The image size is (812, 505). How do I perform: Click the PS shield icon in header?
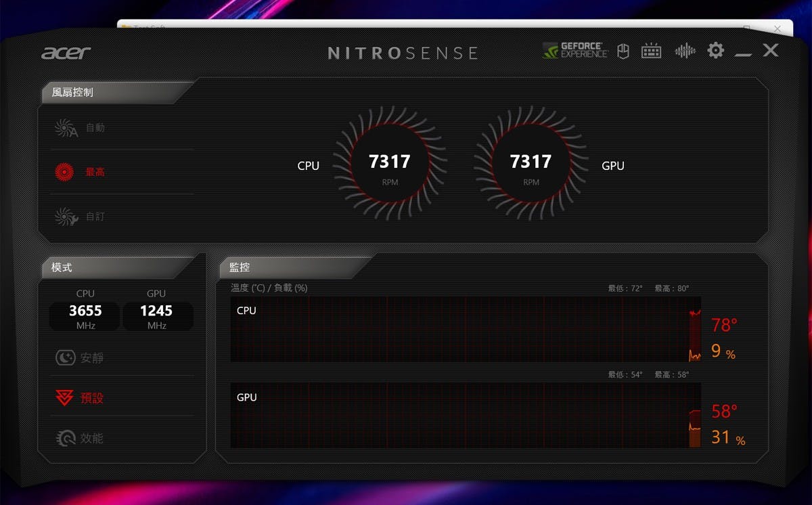pos(623,51)
